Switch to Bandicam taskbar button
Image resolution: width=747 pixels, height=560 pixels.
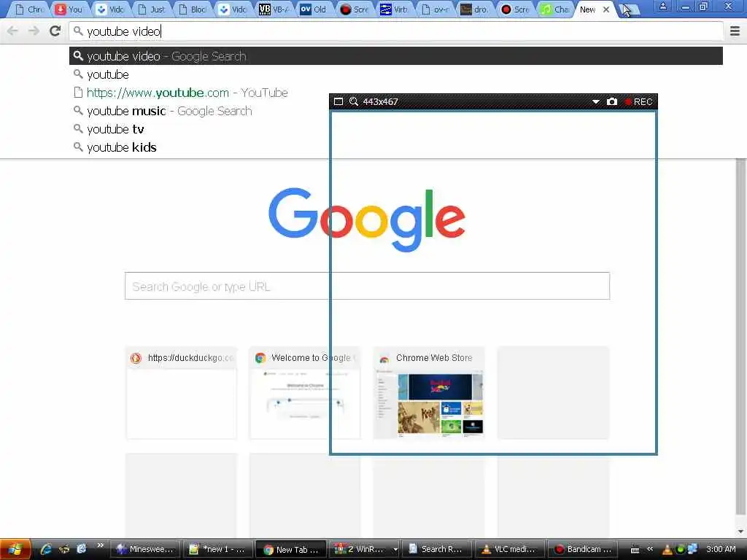583,549
